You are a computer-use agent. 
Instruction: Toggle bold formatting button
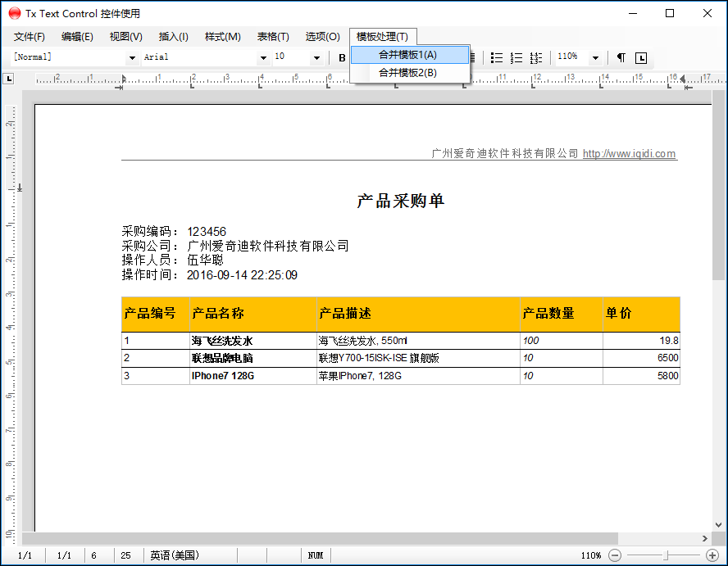pyautogui.click(x=342, y=58)
